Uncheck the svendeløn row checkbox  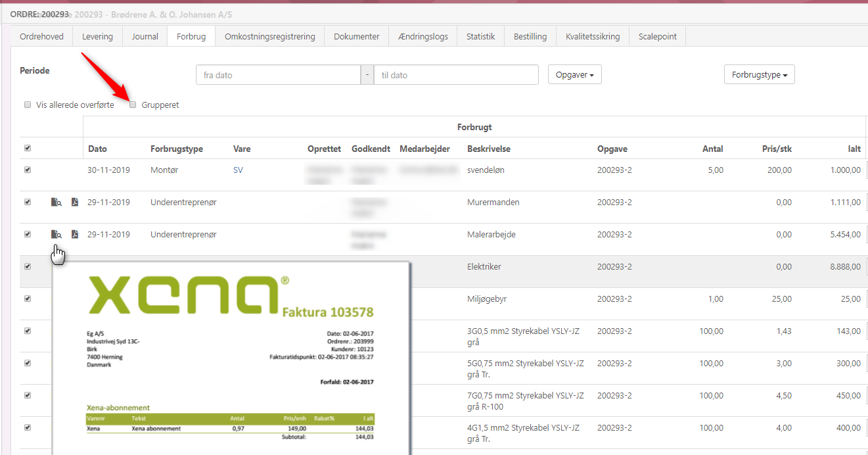pyautogui.click(x=28, y=170)
